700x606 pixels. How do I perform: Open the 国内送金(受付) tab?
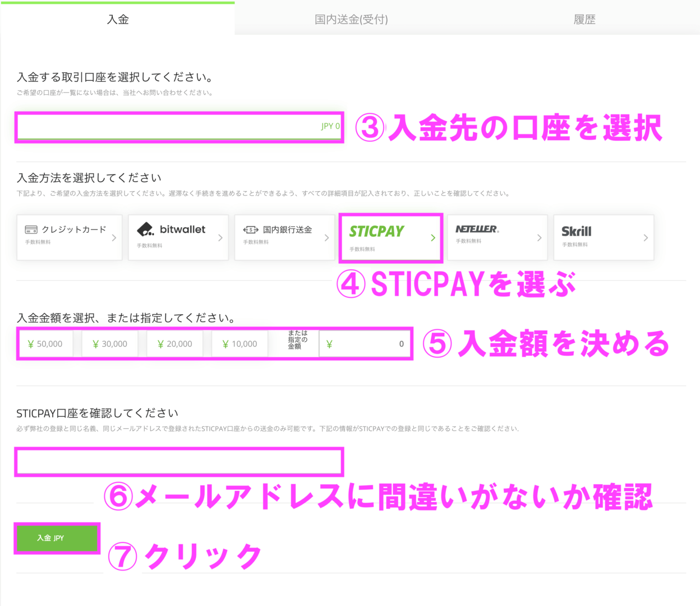(x=351, y=19)
